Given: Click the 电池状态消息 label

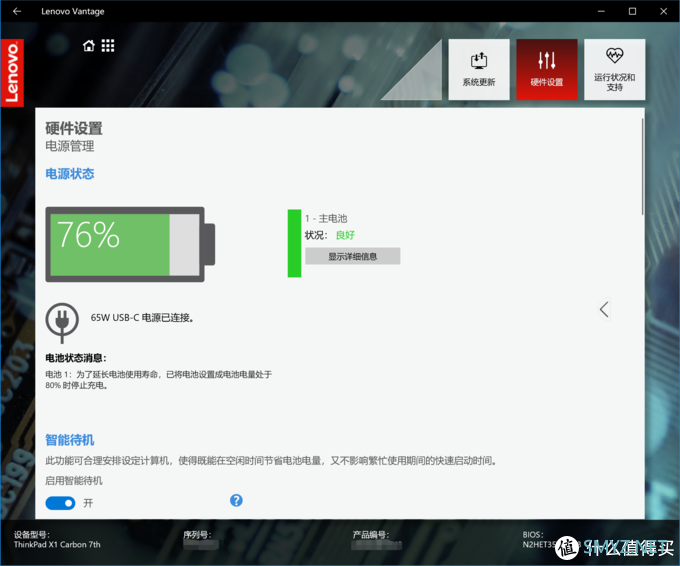Looking at the screenshot, I should tap(76, 358).
